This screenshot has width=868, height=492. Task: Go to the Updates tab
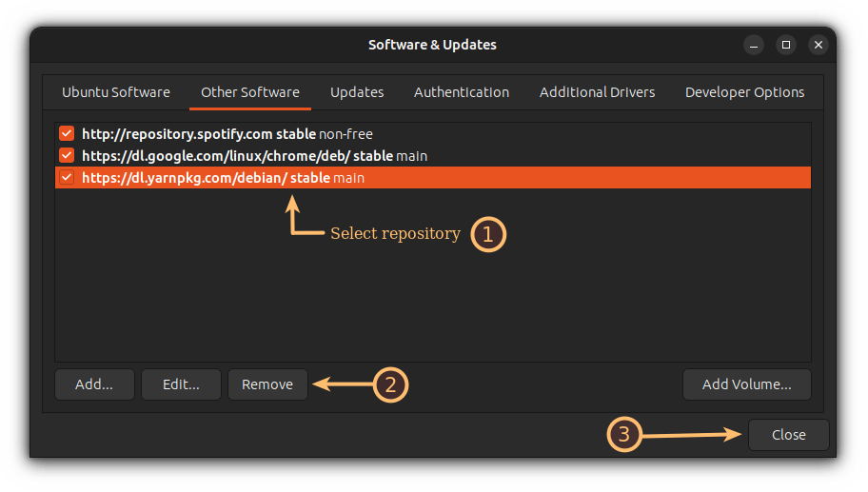coord(357,92)
